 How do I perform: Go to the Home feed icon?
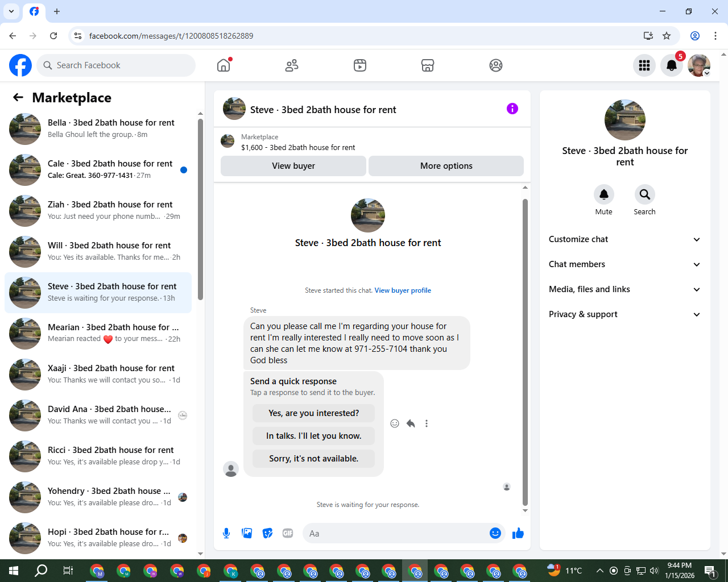click(224, 65)
